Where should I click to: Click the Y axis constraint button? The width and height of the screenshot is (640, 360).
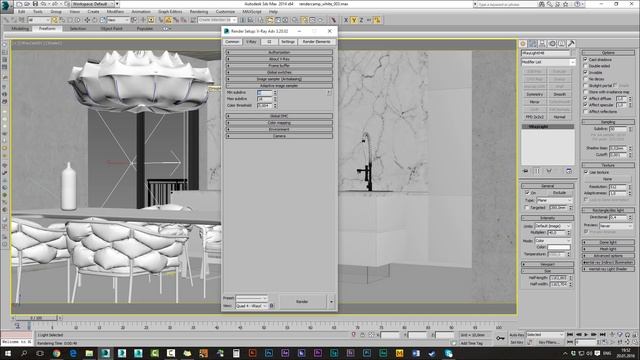pos(354,20)
